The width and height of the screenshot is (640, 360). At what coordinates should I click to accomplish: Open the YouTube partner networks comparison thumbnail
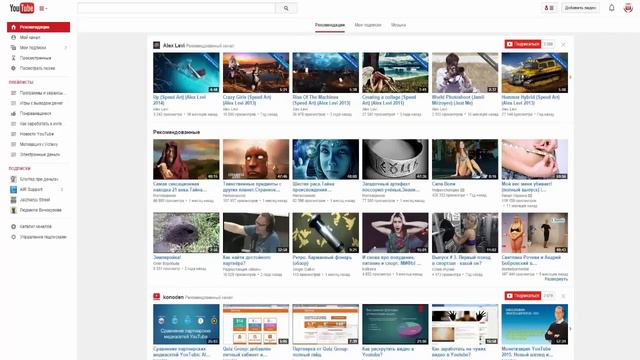(186, 324)
